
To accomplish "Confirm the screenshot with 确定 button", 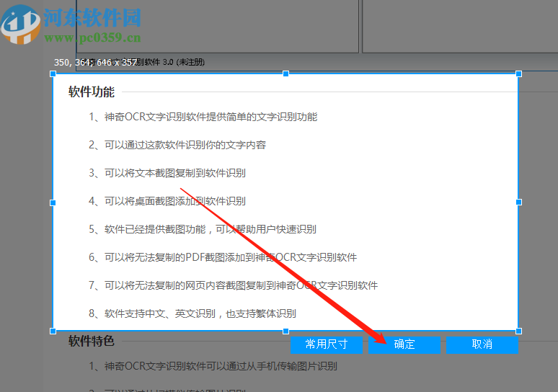I will coord(404,344).
